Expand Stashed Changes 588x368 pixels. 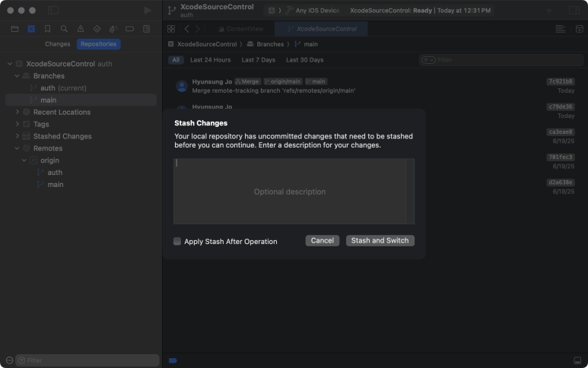click(x=17, y=136)
